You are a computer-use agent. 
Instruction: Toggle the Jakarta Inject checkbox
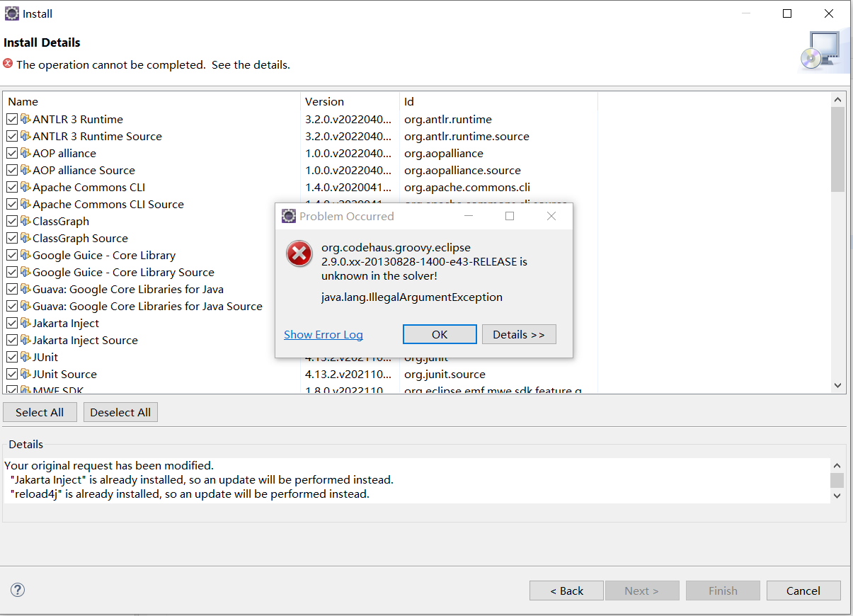click(x=12, y=323)
